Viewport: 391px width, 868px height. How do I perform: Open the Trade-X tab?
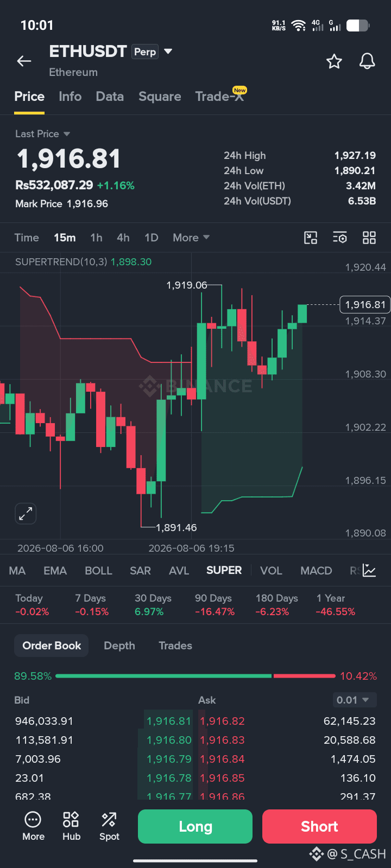[219, 96]
